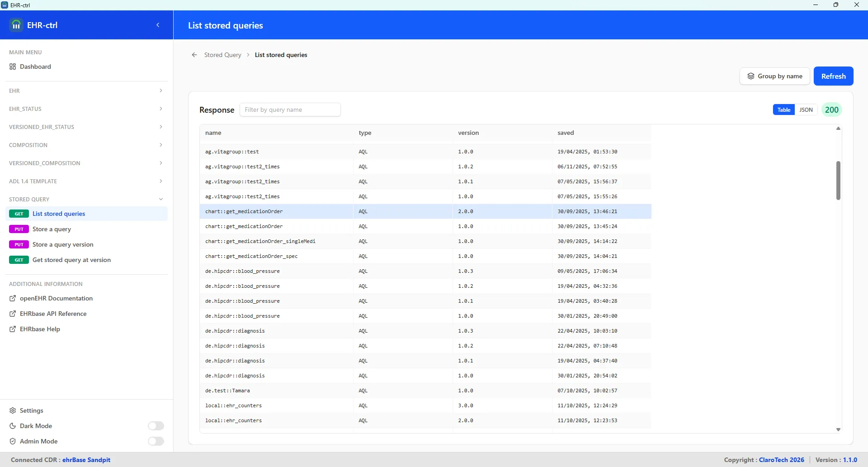Click the table's vertical scrollbar thumb
Screen dimensions: 868x467
838,181
